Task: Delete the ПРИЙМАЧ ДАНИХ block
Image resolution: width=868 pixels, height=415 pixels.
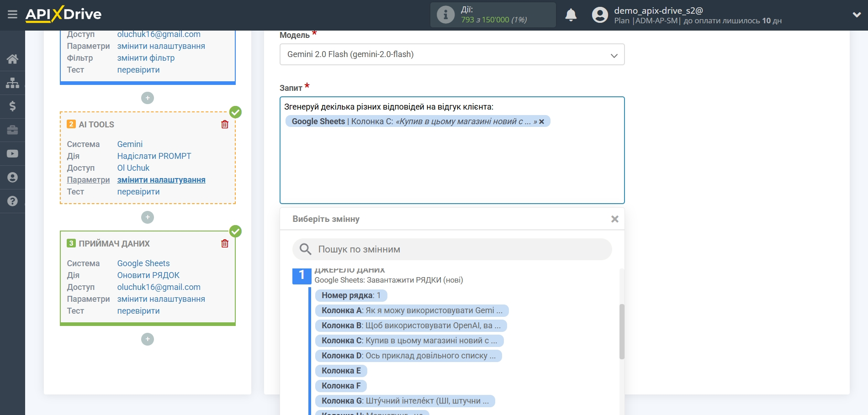Action: (225, 243)
